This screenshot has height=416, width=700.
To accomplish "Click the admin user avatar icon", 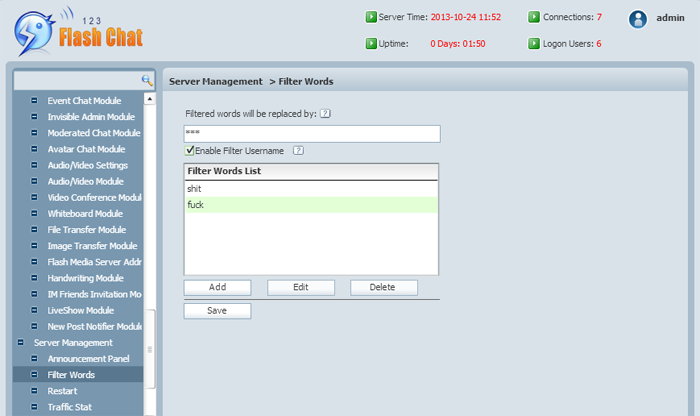I will 637,18.
